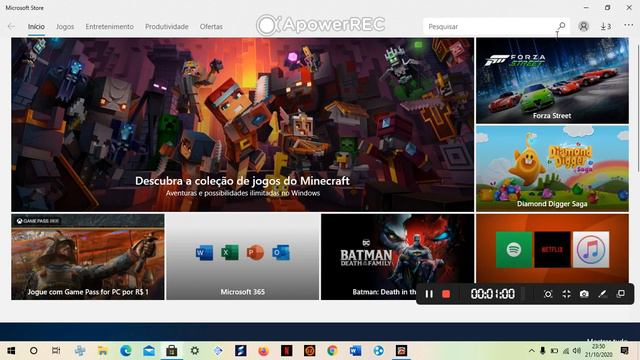Viewport: 640px width, 360px height.
Task: Open Settings gear on the taskbar
Action: click(195, 351)
